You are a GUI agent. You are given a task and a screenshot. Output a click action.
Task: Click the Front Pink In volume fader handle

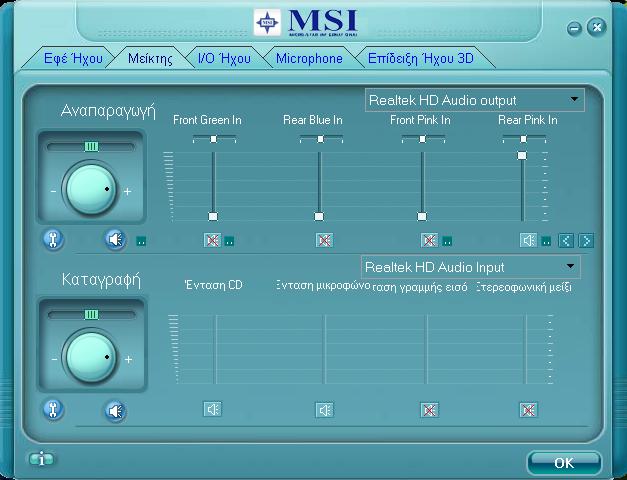tap(422, 216)
